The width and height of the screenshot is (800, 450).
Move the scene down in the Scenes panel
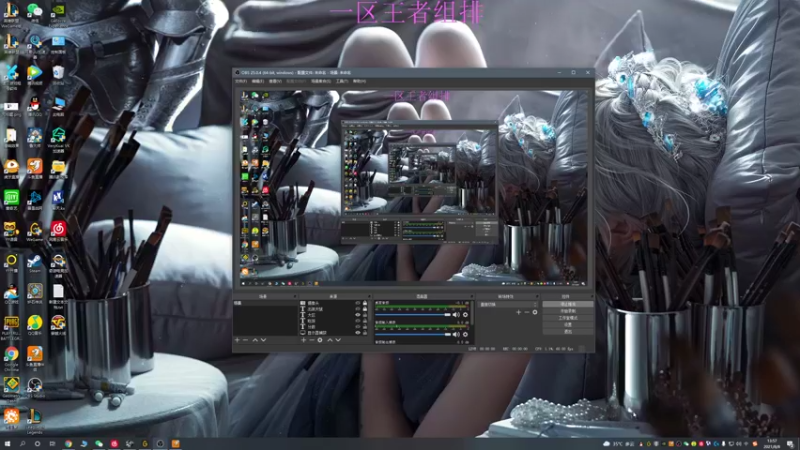tap(263, 340)
